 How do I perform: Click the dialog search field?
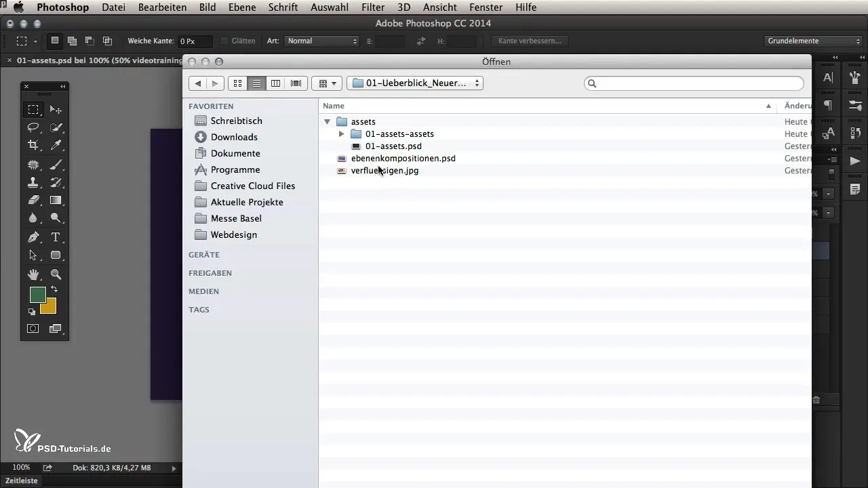[x=694, y=83]
